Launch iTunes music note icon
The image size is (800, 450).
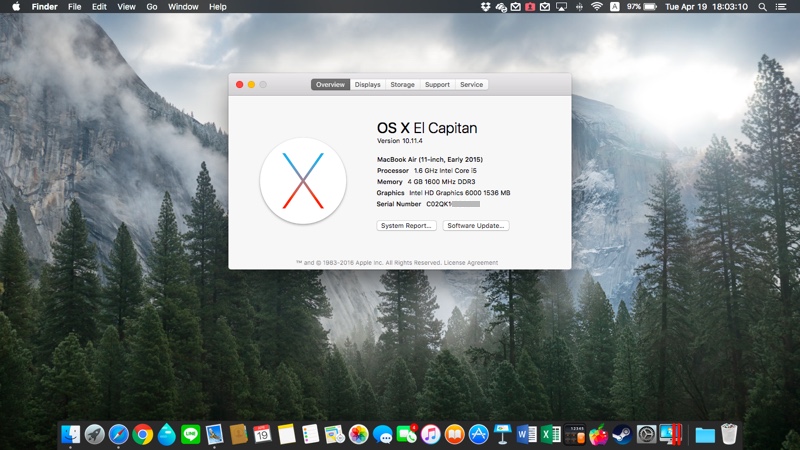click(x=430, y=435)
